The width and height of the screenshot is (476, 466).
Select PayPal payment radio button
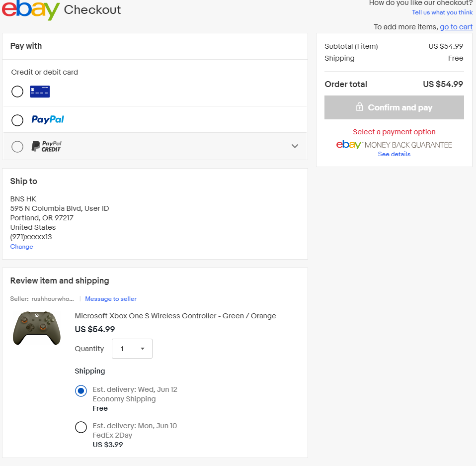click(17, 120)
